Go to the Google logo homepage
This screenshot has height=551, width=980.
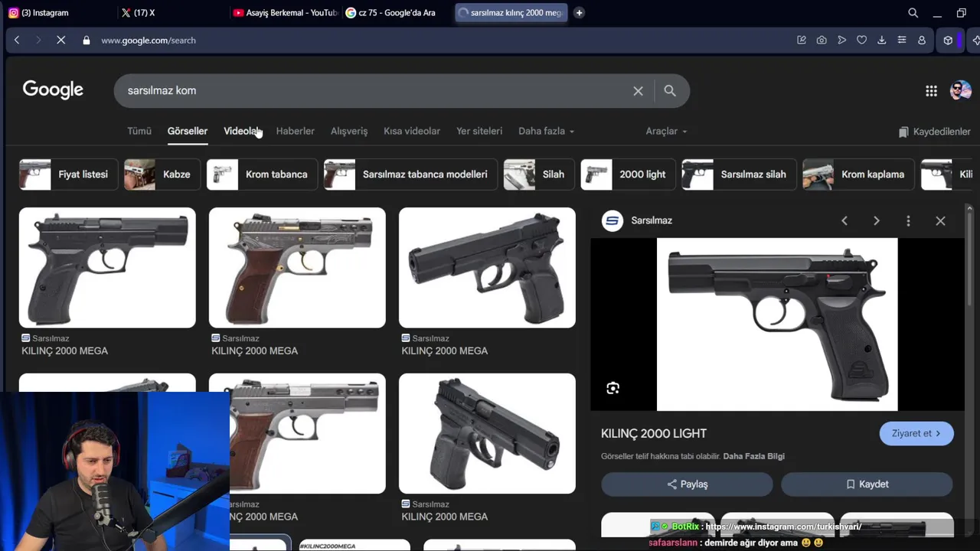coord(53,90)
